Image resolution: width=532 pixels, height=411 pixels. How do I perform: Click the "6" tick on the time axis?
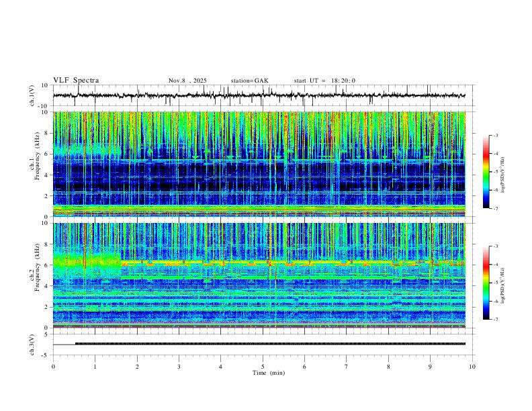pyautogui.click(x=305, y=367)
